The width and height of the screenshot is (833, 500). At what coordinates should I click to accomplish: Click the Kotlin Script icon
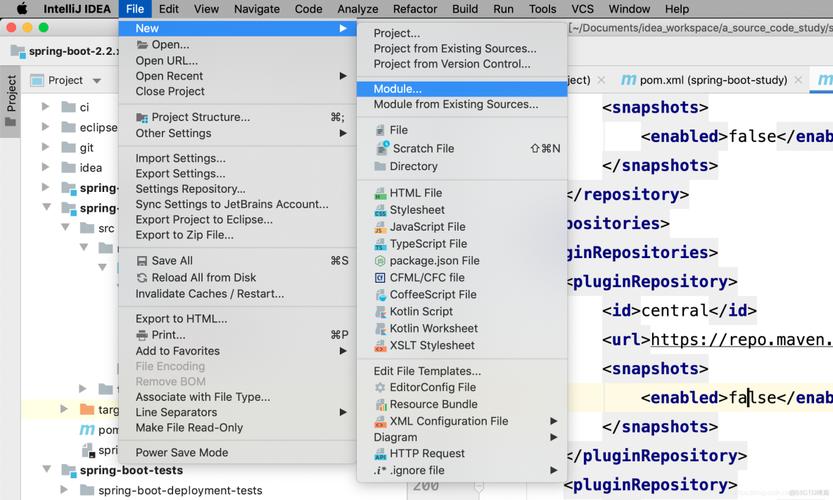(380, 312)
